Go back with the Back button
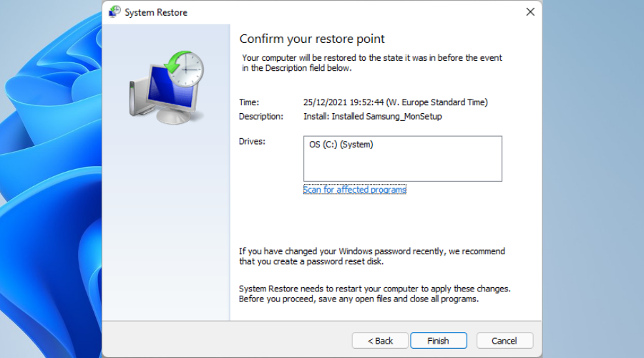Image resolution: width=644 pixels, height=358 pixels. pyautogui.click(x=380, y=341)
